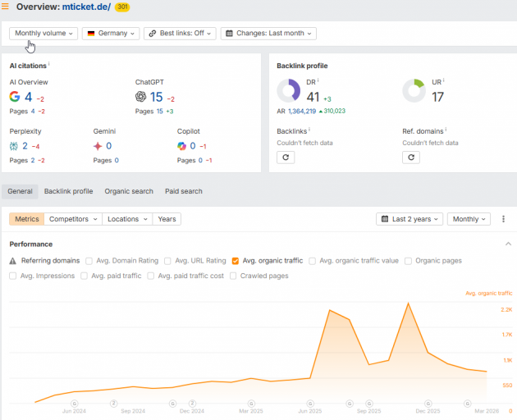Click the Ref. domains info icon
Viewport: 517px width, 420px height.
(x=446, y=130)
